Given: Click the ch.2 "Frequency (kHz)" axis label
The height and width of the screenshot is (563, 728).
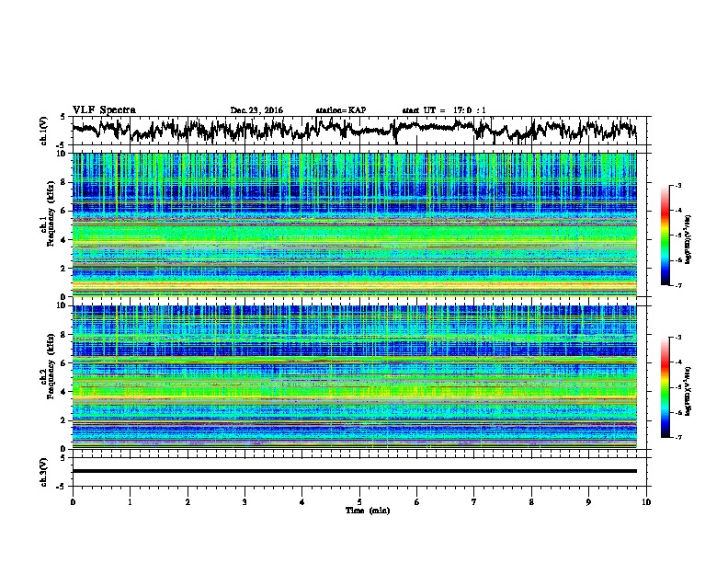Looking at the screenshot, I should click(x=51, y=366).
